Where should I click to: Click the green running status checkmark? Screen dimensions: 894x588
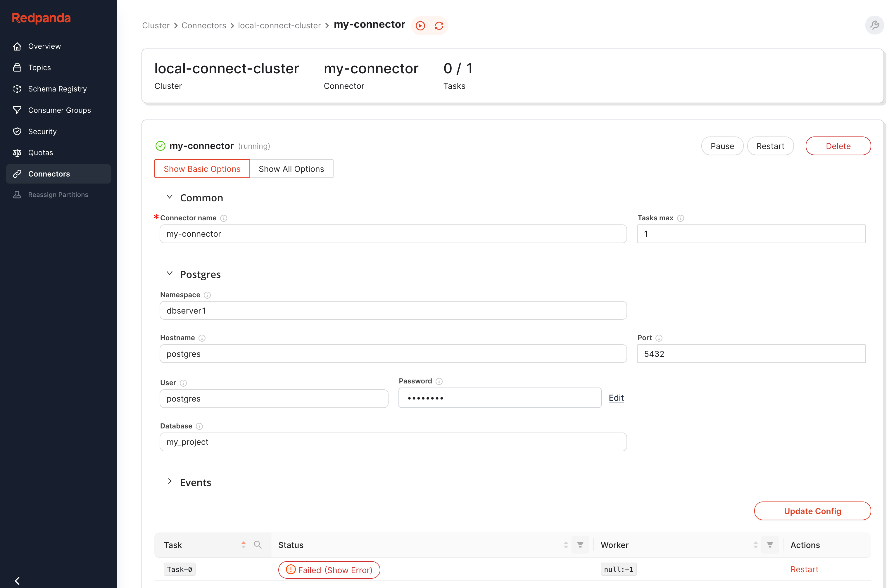(160, 146)
